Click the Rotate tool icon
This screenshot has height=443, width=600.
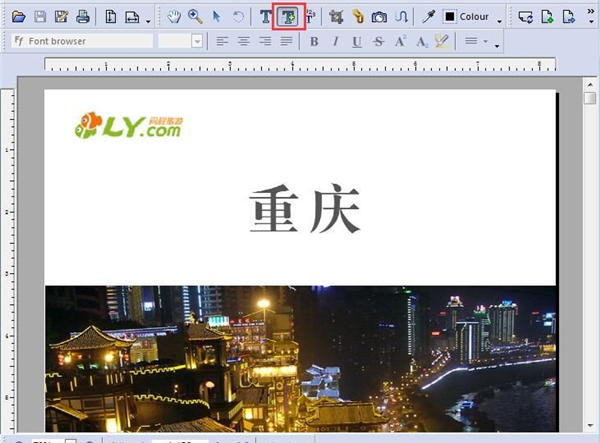(x=238, y=17)
